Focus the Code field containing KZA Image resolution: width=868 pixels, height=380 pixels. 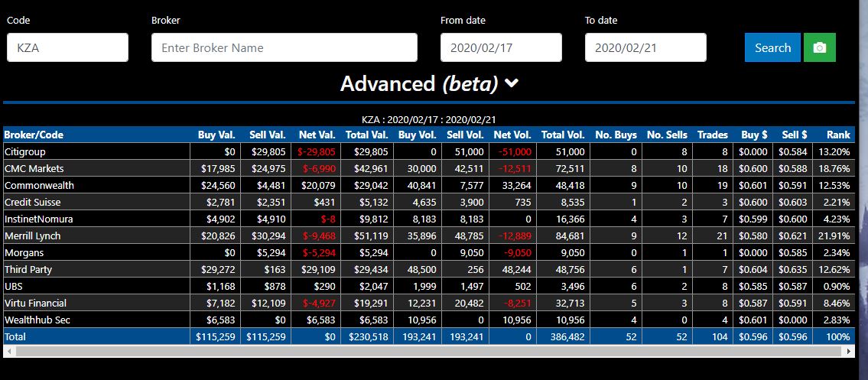(67, 47)
